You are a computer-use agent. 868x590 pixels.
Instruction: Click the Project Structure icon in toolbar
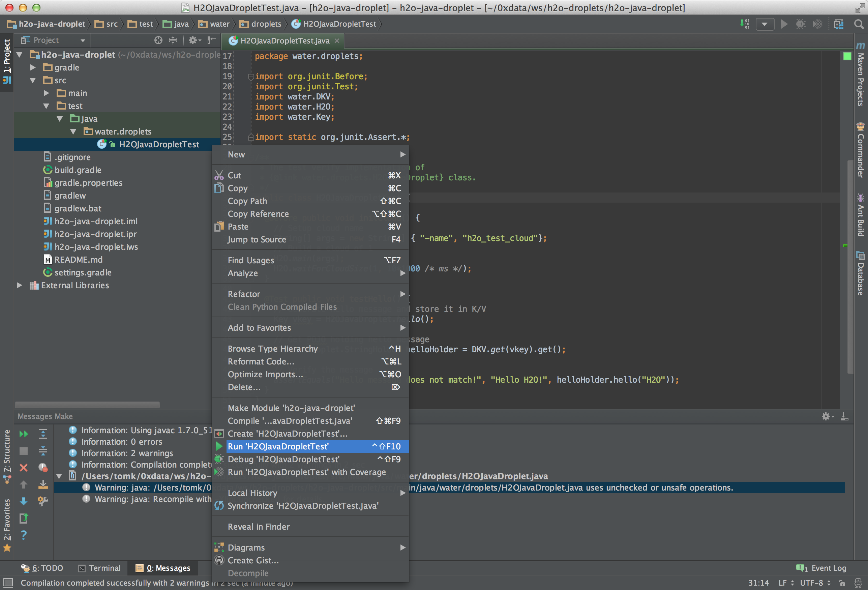coord(838,24)
